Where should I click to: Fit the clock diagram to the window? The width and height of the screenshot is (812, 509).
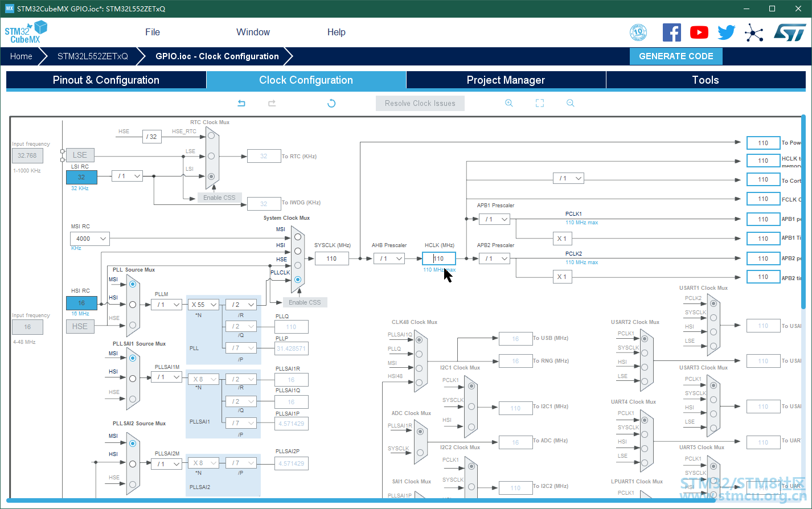[x=540, y=103]
